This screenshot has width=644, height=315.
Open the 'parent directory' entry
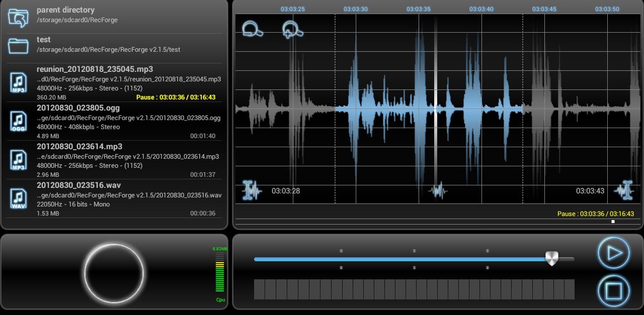tap(115, 17)
